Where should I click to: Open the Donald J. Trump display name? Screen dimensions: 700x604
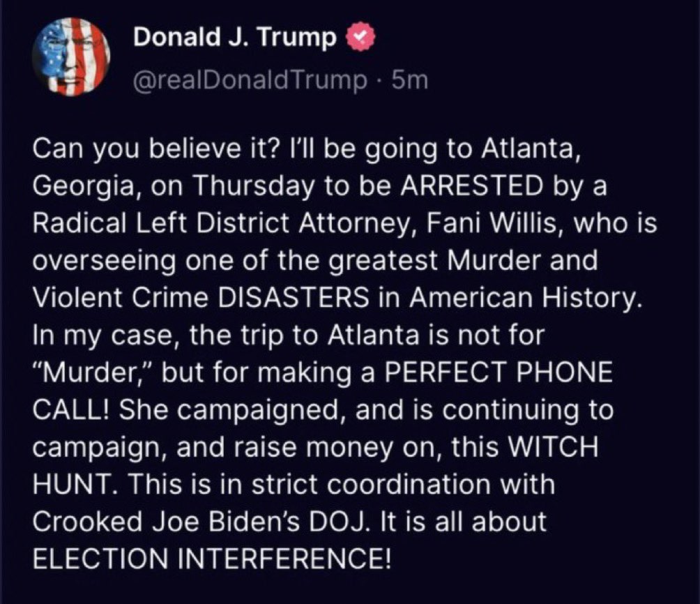234,37
